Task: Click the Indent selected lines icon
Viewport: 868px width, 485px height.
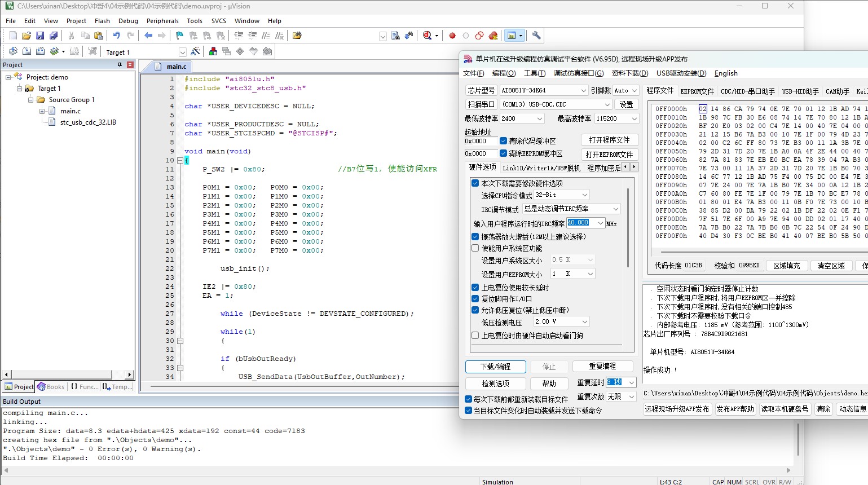Action: coord(239,36)
